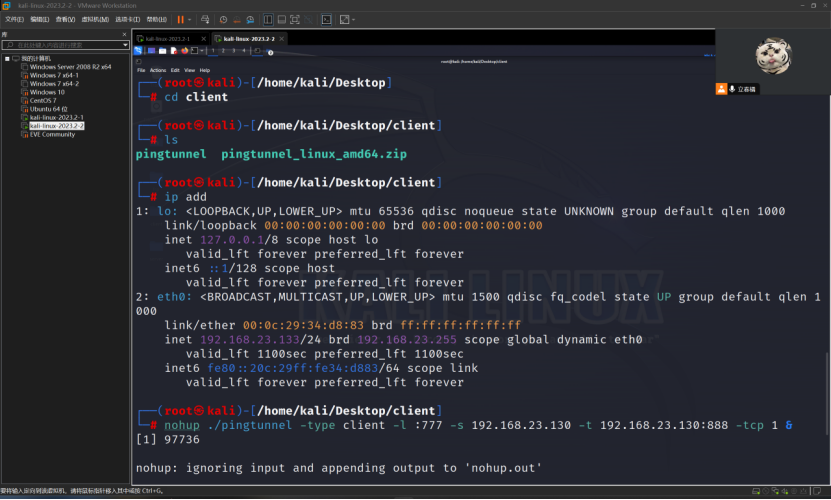The width and height of the screenshot is (831, 500).
Task: Open the library search box dropdown arrow
Action: pos(125,45)
